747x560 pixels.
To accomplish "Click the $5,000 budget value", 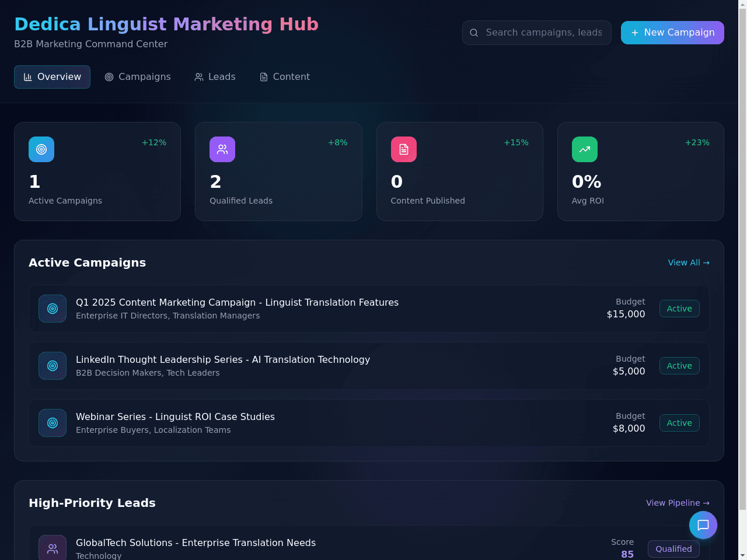I will tap(629, 371).
